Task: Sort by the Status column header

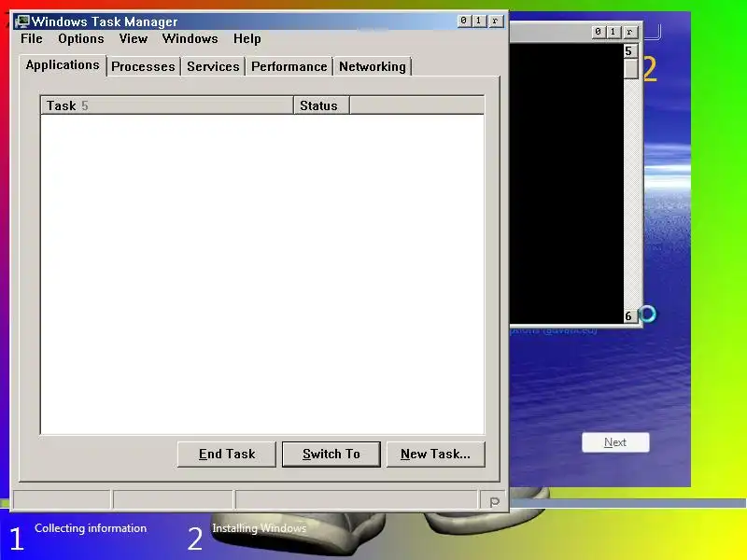Action: (x=321, y=105)
